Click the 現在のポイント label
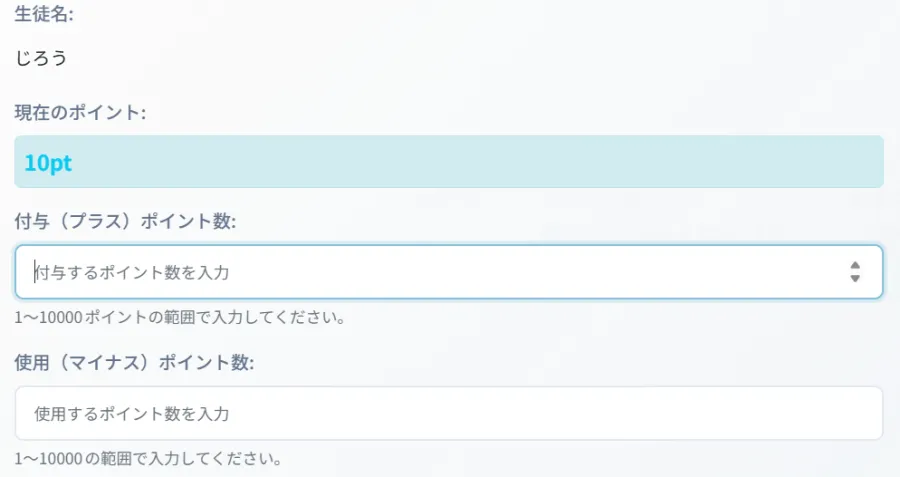 pos(80,112)
